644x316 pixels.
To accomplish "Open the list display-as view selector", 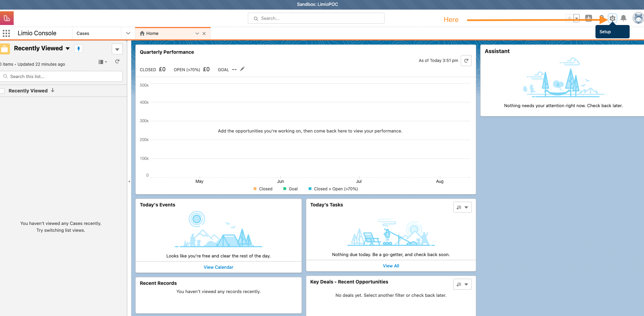I will click(x=103, y=62).
